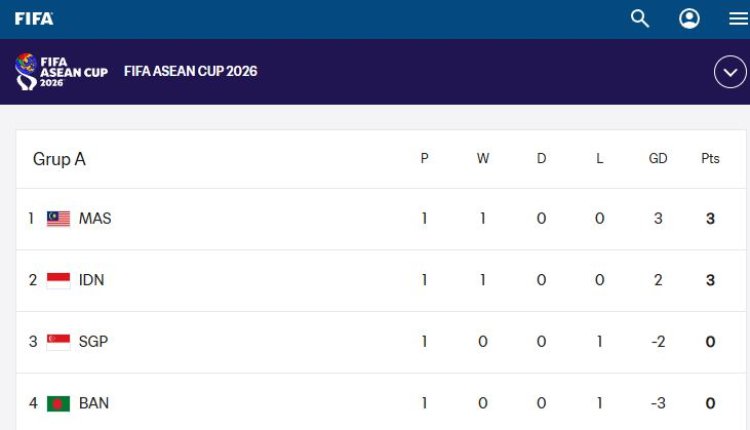Click the Grup A heading
The width and height of the screenshot is (750, 430).
tap(59, 159)
